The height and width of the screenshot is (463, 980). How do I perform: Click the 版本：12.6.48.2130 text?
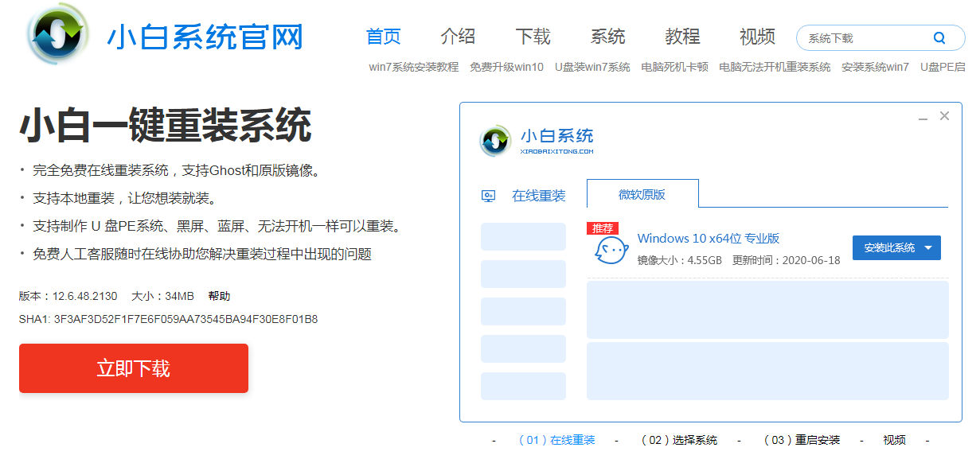pyautogui.click(x=68, y=296)
